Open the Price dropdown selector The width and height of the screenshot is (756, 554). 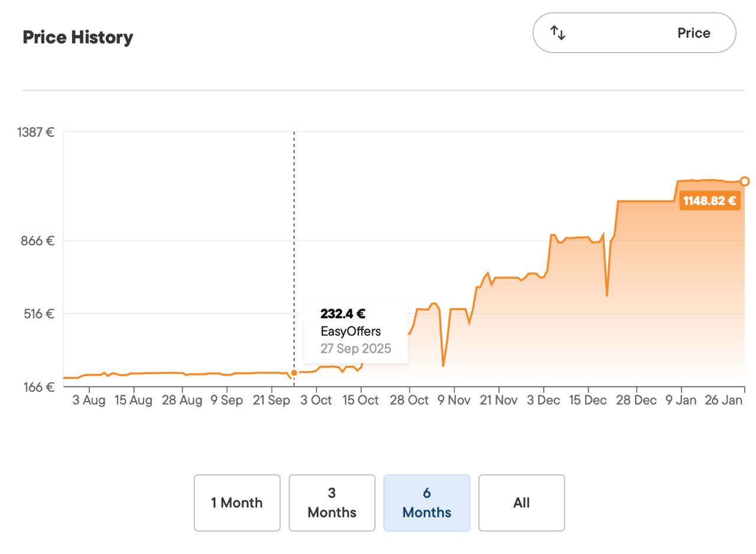tap(634, 33)
